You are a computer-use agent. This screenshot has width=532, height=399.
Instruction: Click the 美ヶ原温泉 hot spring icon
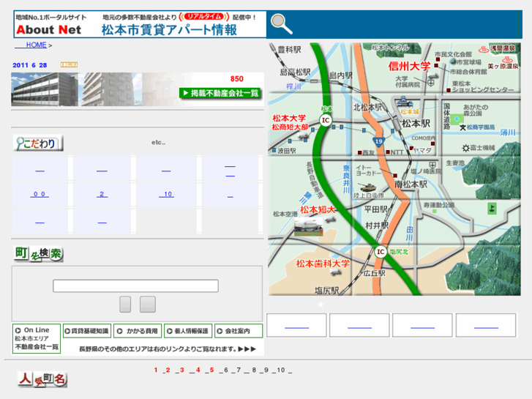click(507, 60)
